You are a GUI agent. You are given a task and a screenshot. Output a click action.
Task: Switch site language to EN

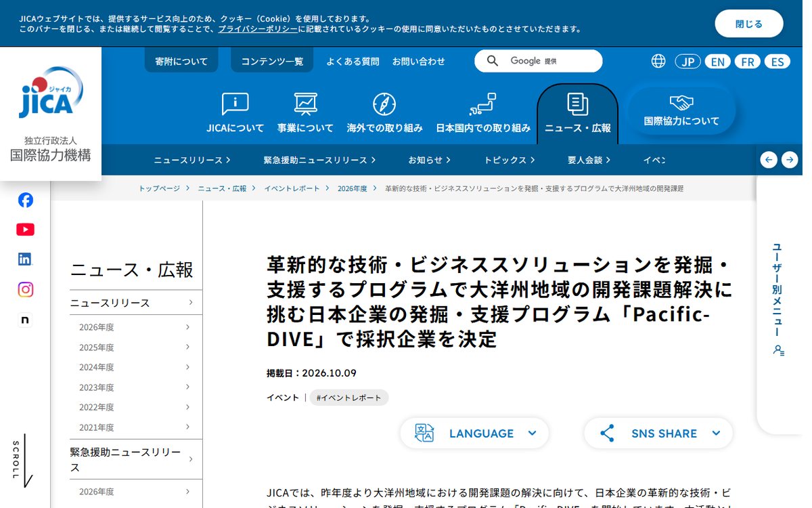[717, 62]
